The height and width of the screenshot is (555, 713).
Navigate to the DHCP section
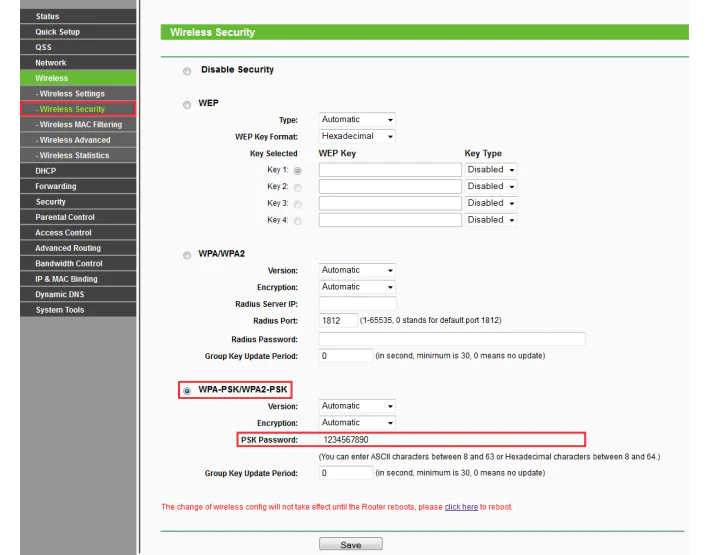[46, 171]
